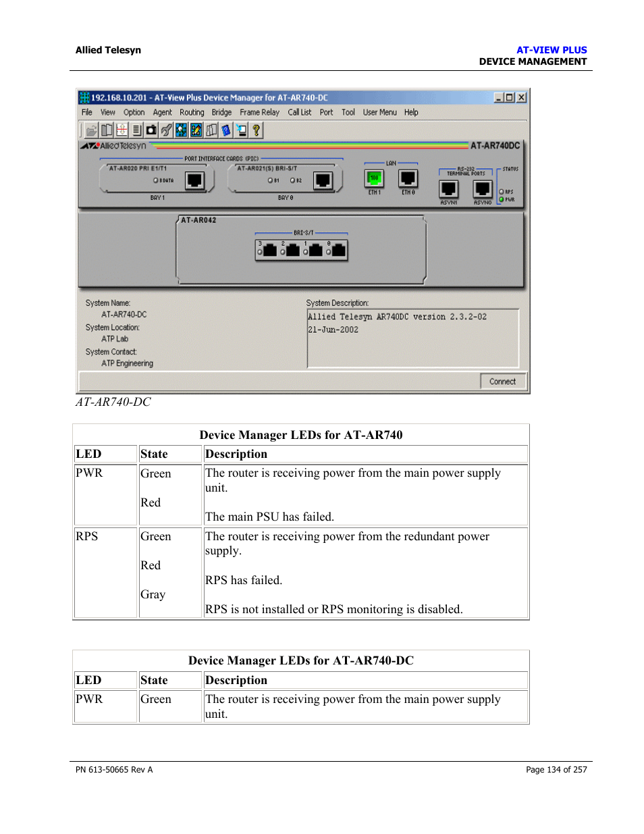
Task: Click the red crosshair grid toolbar icon
Action: (122, 130)
